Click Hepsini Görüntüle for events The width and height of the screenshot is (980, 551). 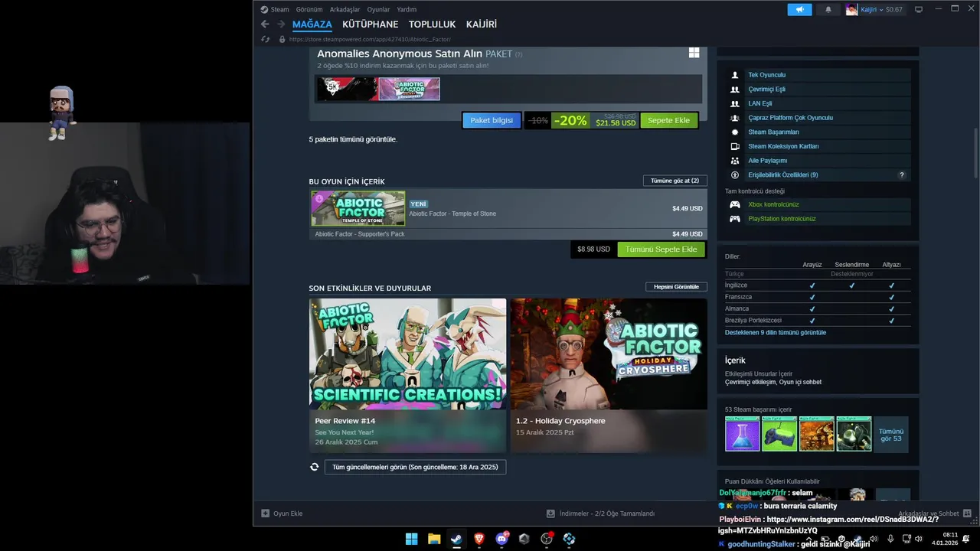pyautogui.click(x=676, y=287)
